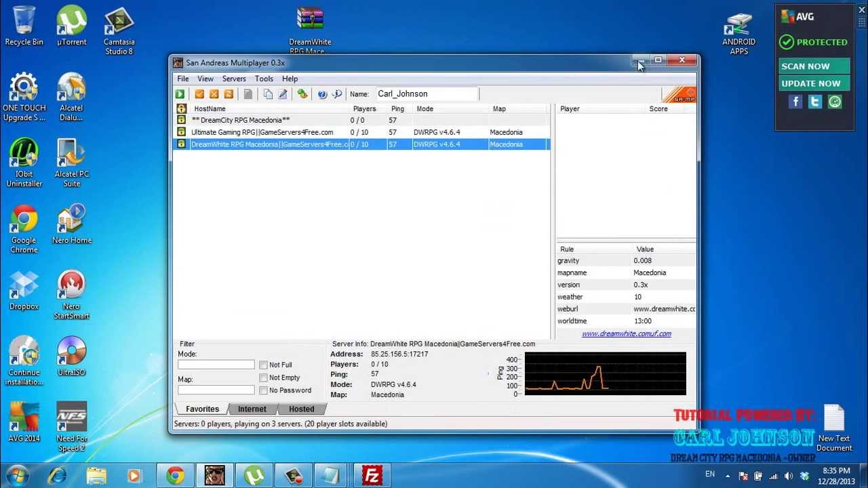This screenshot has height=488, width=868.
Task: Open the Servers menu
Action: click(x=234, y=79)
